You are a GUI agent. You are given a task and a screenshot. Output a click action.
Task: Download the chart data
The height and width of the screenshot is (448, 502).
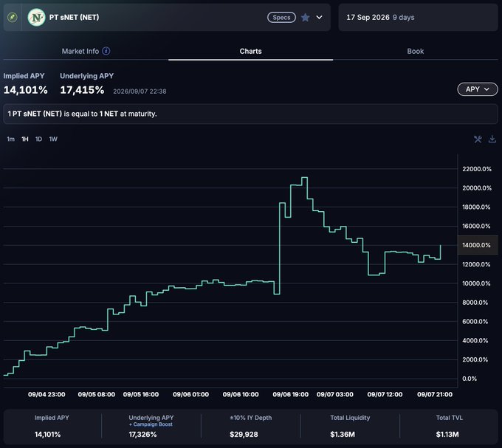click(x=492, y=139)
